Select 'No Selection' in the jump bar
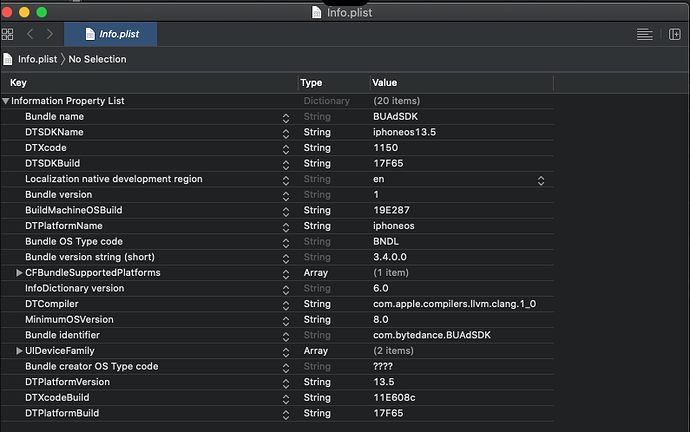This screenshot has width=690, height=432. [97, 59]
